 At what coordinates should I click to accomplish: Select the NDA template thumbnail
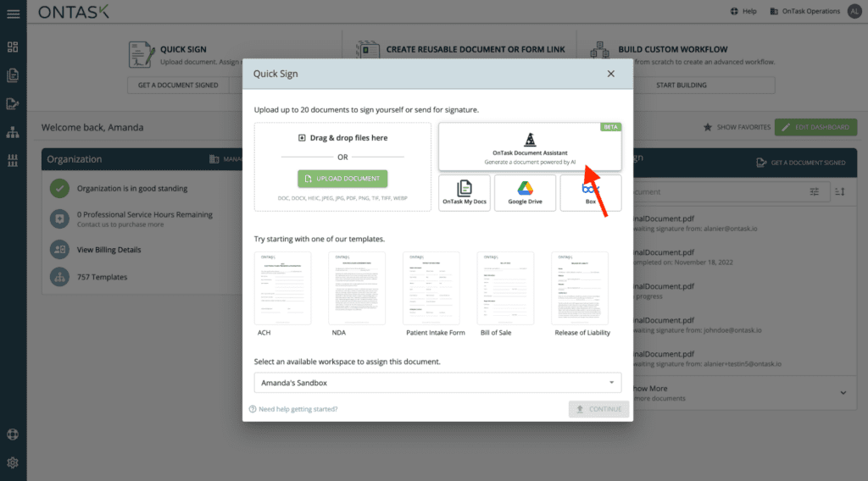(x=357, y=288)
